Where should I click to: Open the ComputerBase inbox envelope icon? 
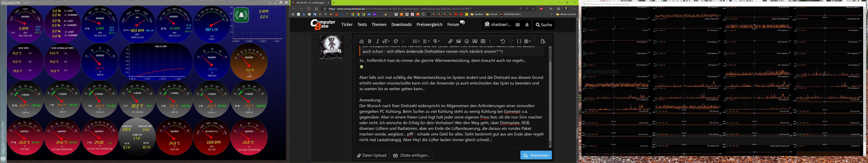[x=518, y=25]
